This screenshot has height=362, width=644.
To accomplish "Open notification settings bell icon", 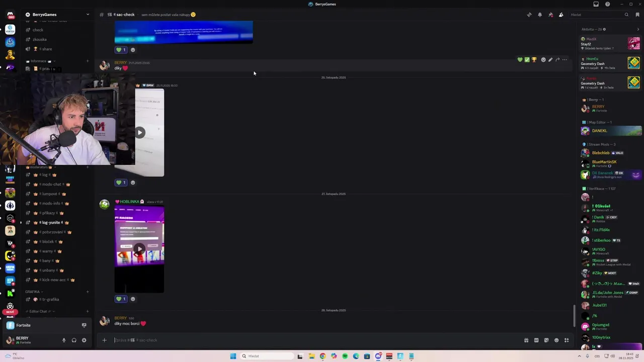I will (540, 15).
